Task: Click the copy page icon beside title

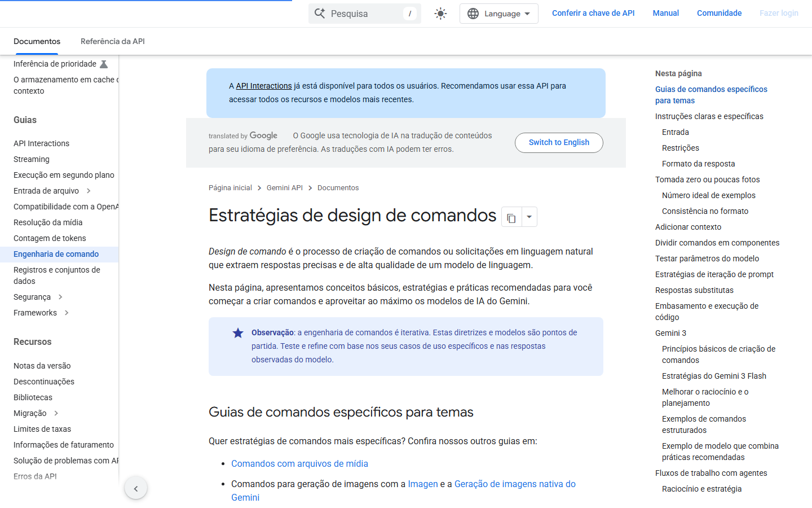Action: click(x=511, y=217)
